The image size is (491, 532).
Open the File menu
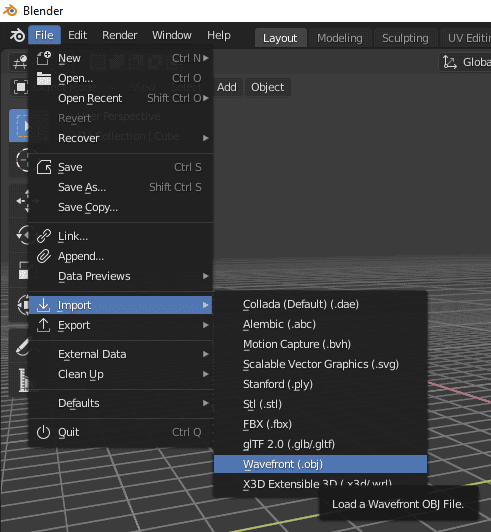[44, 35]
